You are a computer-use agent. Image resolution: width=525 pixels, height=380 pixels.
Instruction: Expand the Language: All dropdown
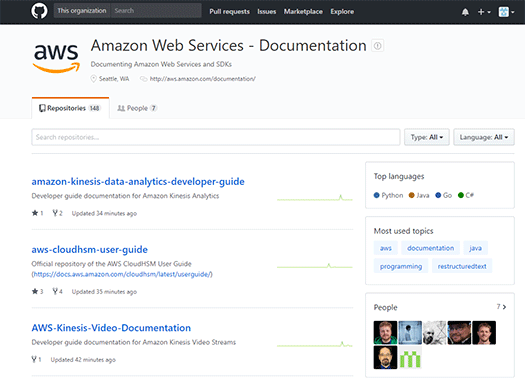[x=483, y=137]
